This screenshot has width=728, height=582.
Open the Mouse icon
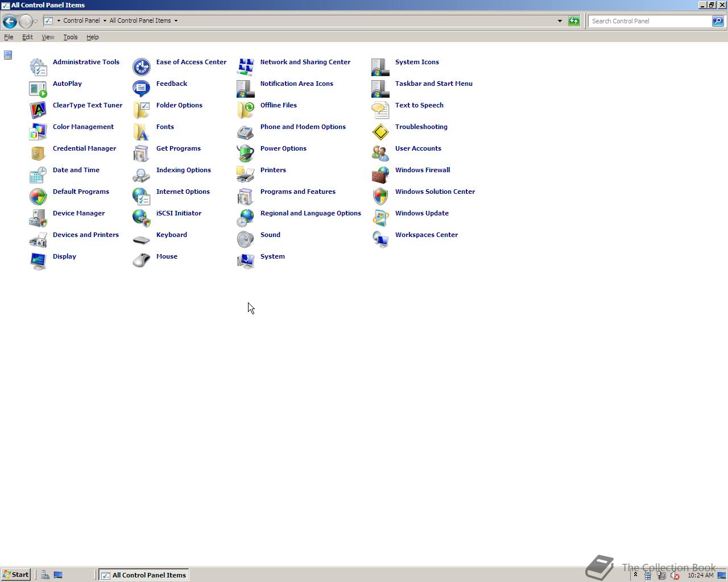[142, 261]
